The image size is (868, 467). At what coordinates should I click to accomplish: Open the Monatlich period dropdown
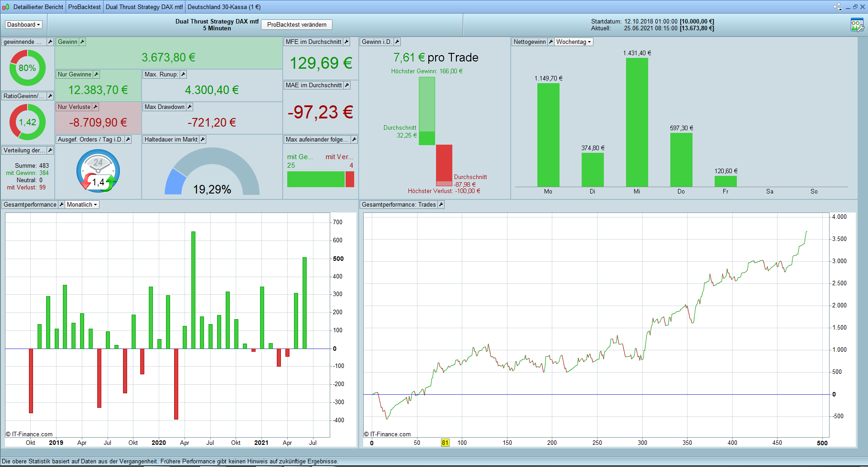coord(82,205)
